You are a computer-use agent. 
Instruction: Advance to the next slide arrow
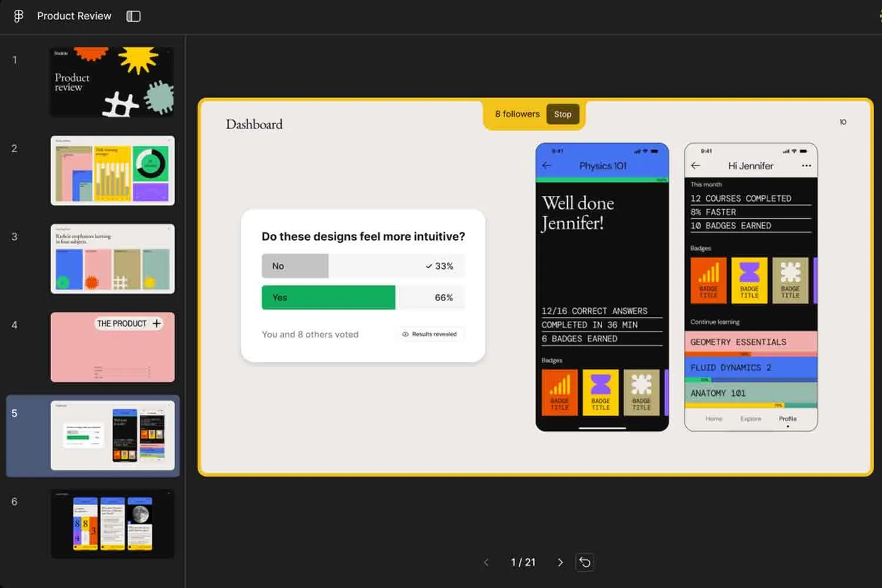pos(560,563)
